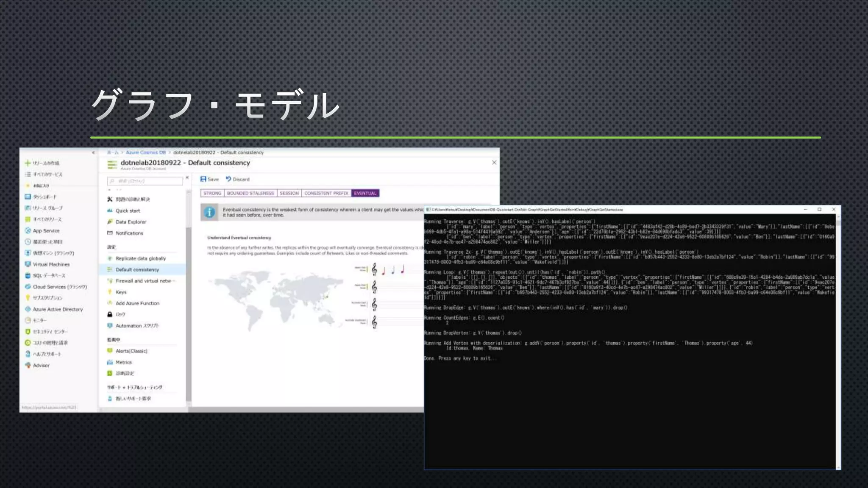This screenshot has height=488, width=868.
Task: Open App Service in left sidebar
Action: click(x=46, y=231)
